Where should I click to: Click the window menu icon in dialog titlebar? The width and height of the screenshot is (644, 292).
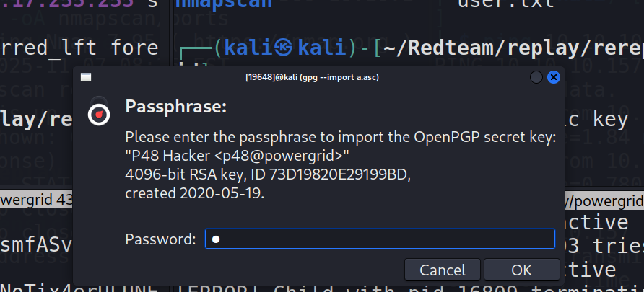coord(86,76)
